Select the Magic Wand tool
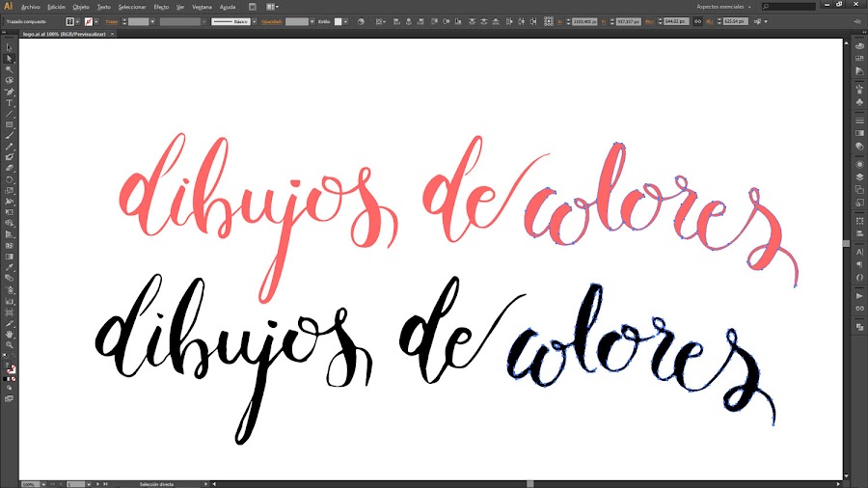The image size is (868, 488). coord(9,69)
